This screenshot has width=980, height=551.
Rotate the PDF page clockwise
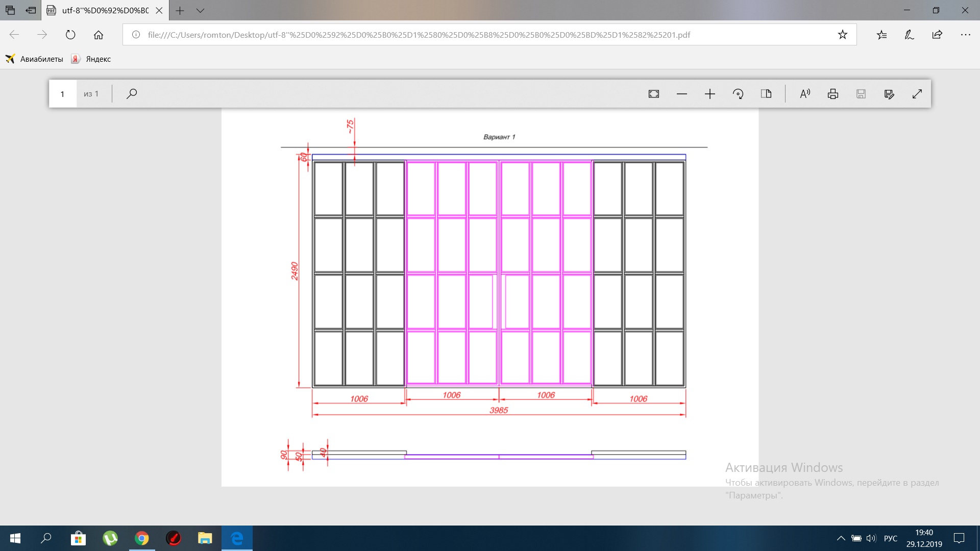tap(738, 94)
